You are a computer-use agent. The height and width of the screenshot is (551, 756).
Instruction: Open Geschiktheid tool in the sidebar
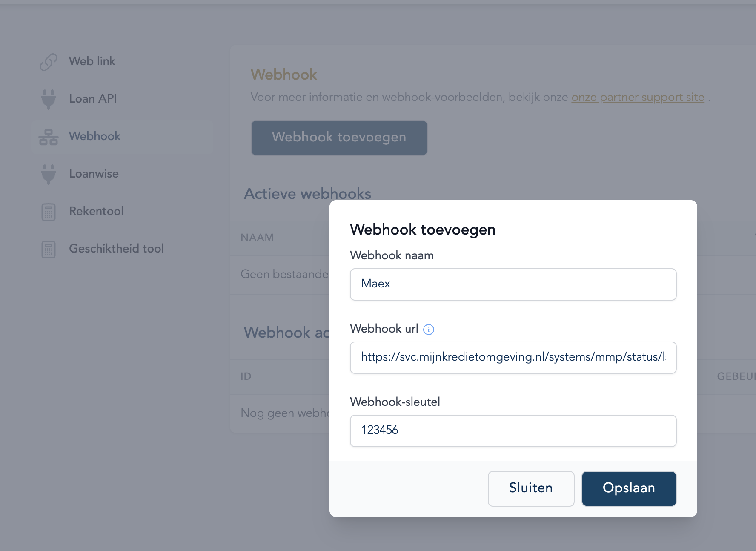click(x=116, y=249)
